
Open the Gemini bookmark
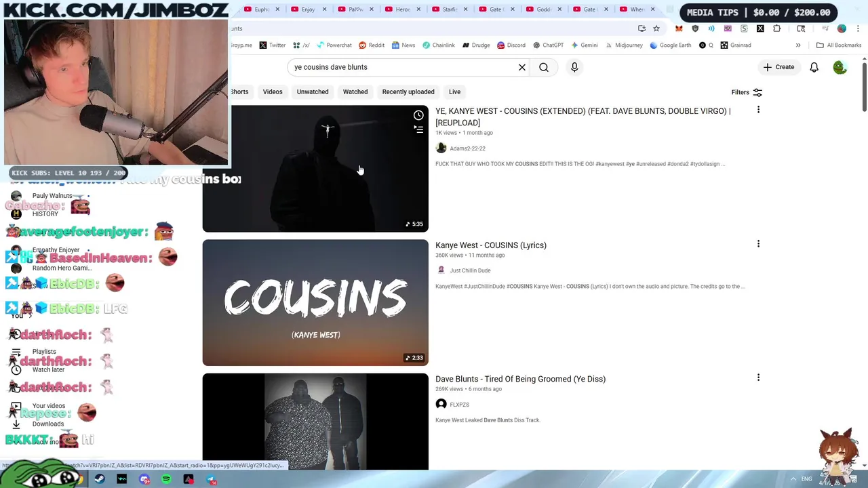585,45
